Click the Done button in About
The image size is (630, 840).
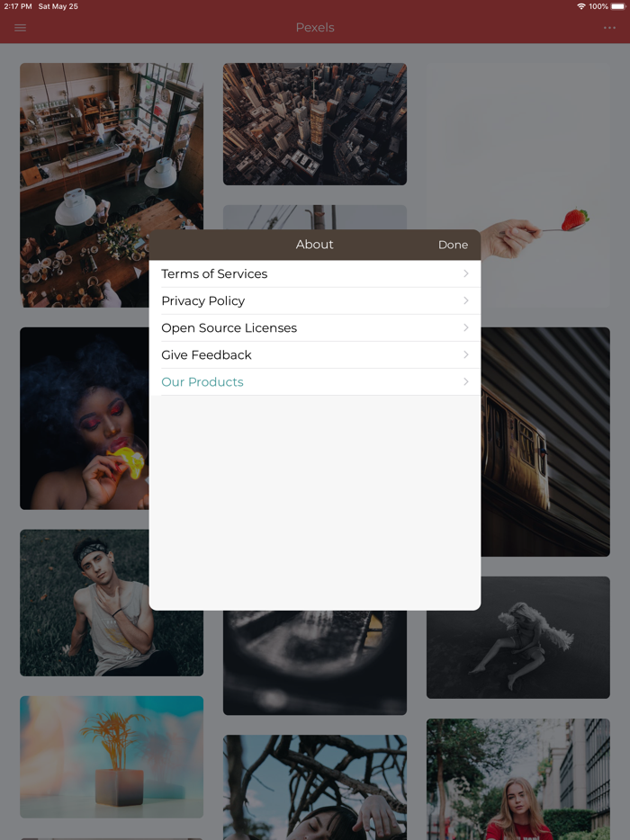[453, 245]
